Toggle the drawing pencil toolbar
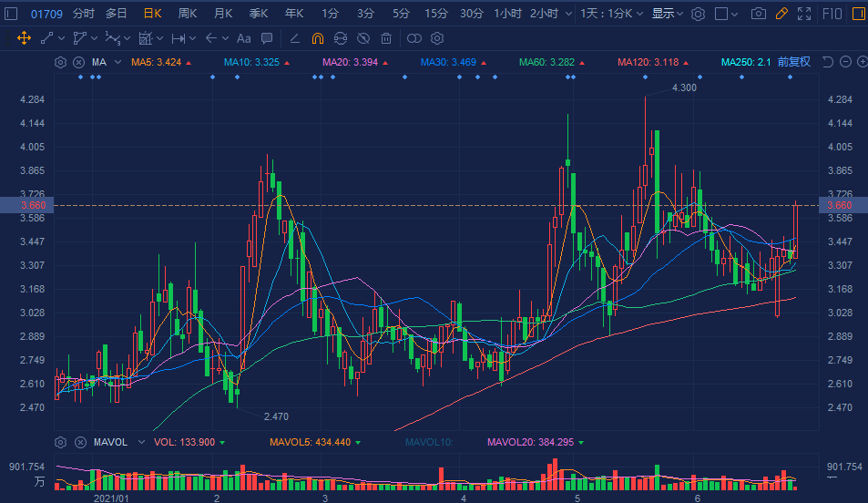Viewport: 868px width, 503px height. click(x=781, y=14)
